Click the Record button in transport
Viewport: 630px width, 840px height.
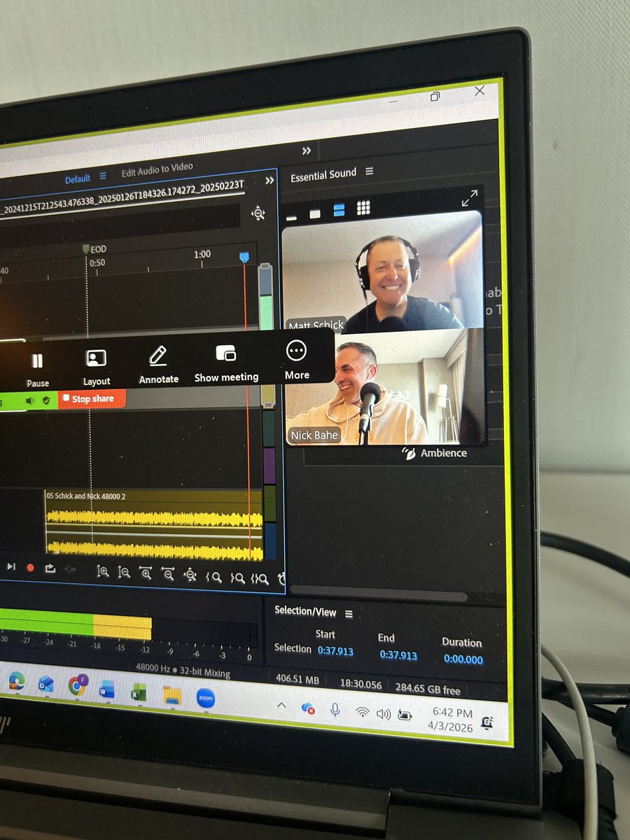click(x=30, y=568)
